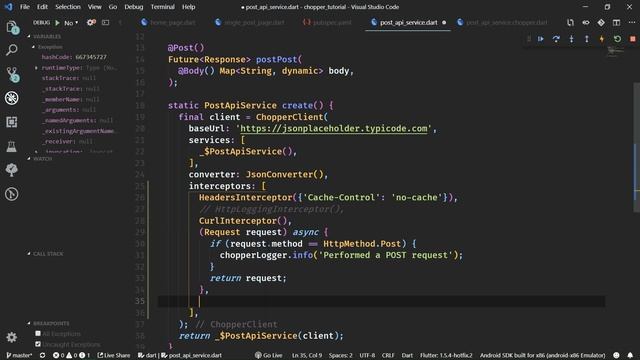Click Live Share in status bar
Viewport: 640px width, 360px height.
(114, 355)
